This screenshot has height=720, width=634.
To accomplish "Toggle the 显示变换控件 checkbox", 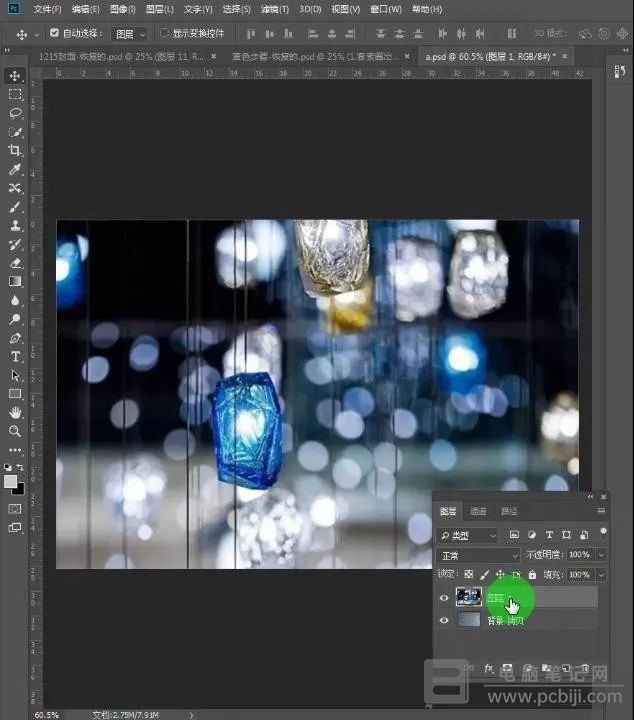I will (164, 33).
